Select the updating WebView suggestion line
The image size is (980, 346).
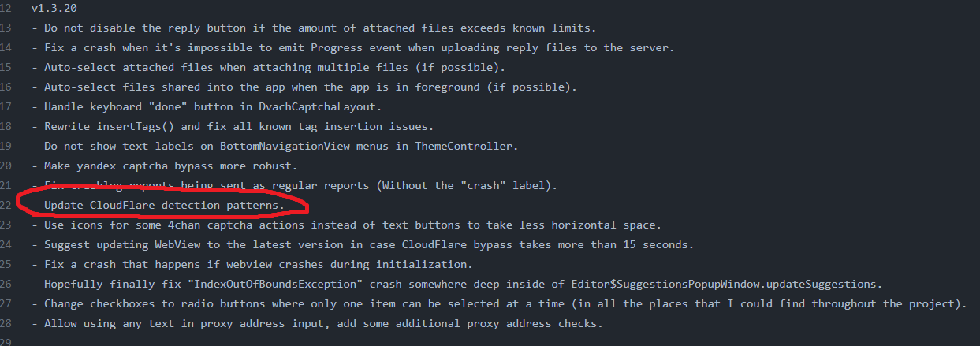coord(363,244)
